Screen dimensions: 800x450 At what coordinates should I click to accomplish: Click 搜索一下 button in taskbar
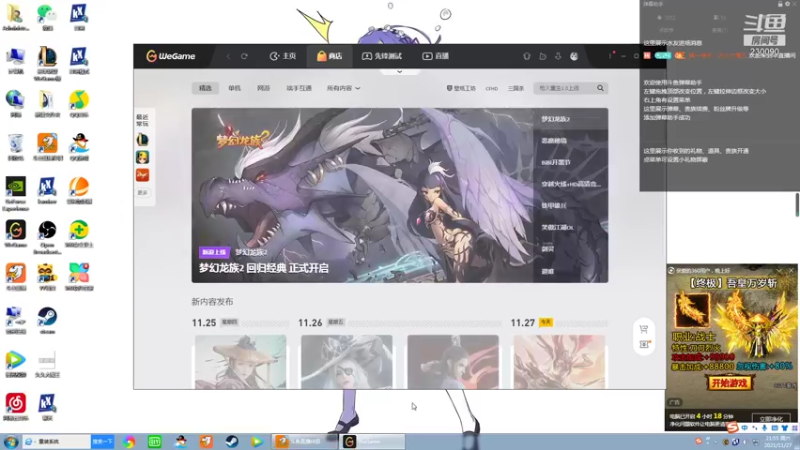pyautogui.click(x=103, y=441)
